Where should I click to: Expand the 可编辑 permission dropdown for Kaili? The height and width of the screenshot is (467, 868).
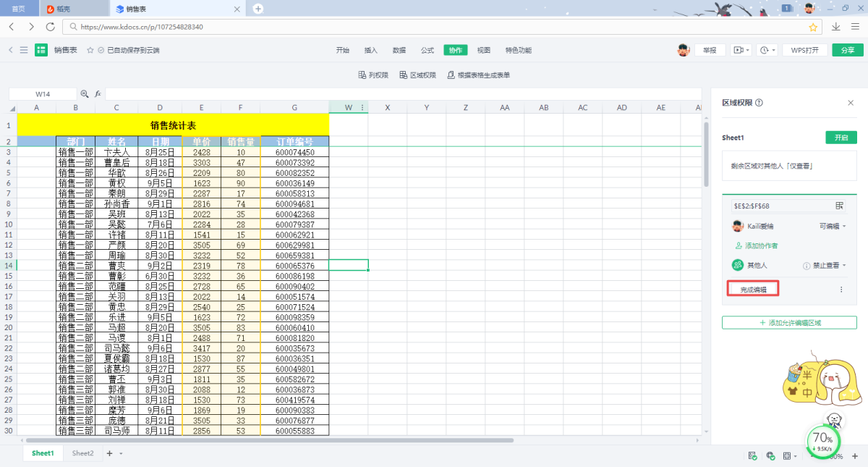click(832, 227)
